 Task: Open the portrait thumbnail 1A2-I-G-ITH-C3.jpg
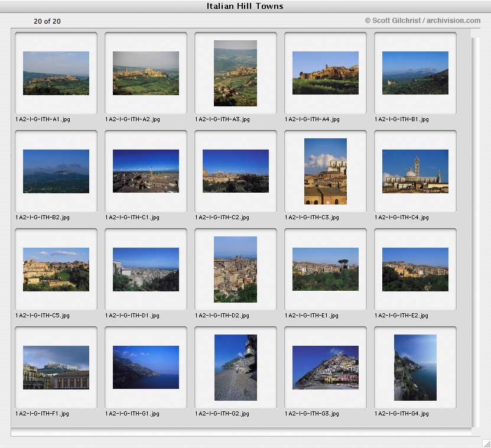(326, 171)
